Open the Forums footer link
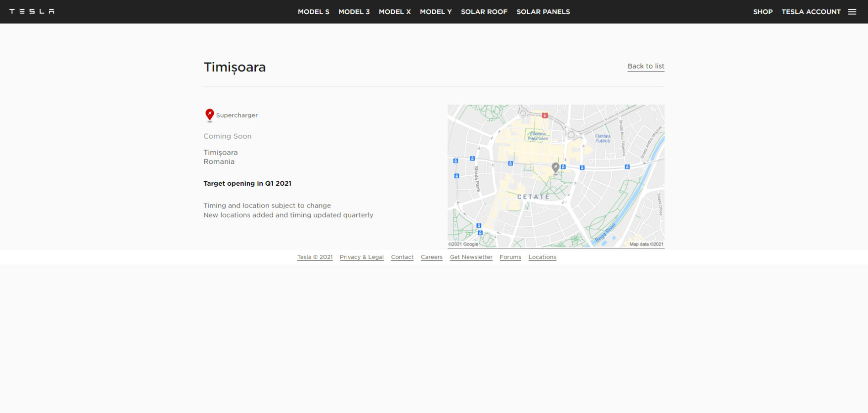 [510, 257]
